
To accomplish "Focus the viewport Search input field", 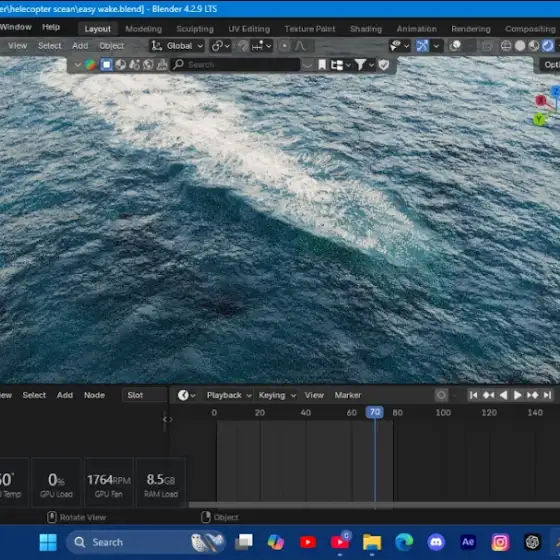I will click(x=235, y=65).
